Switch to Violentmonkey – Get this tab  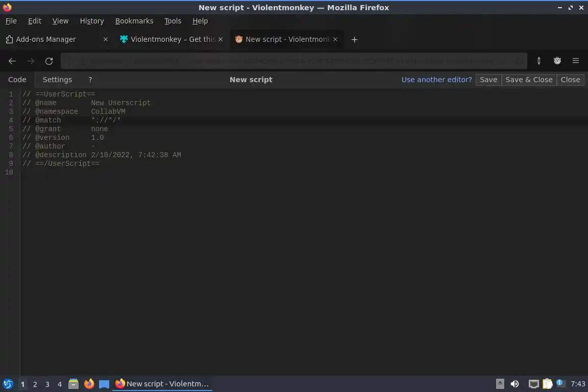point(171,39)
